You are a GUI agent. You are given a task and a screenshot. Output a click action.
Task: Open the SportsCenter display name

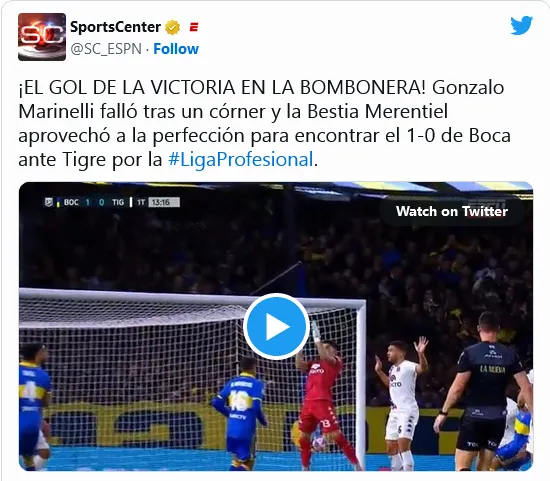(x=115, y=27)
